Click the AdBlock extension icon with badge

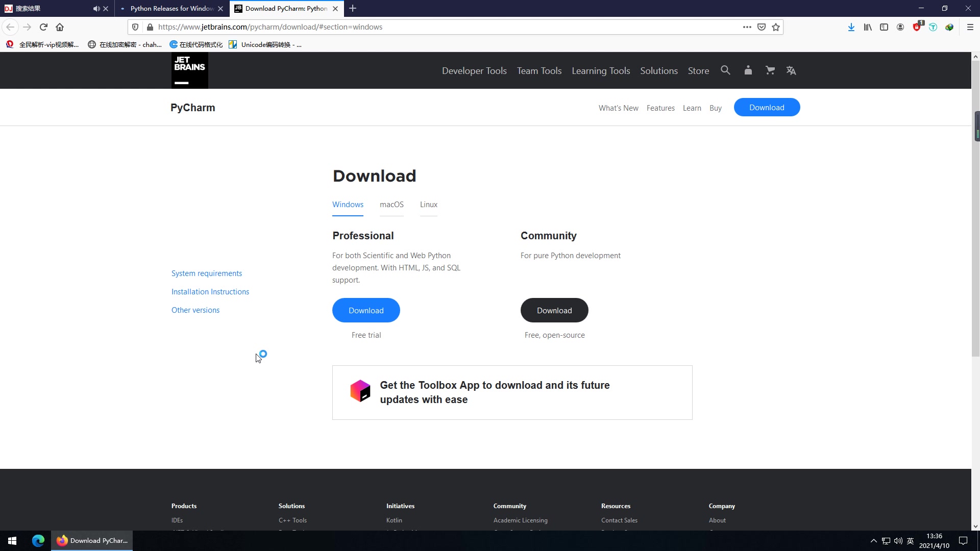point(917,27)
